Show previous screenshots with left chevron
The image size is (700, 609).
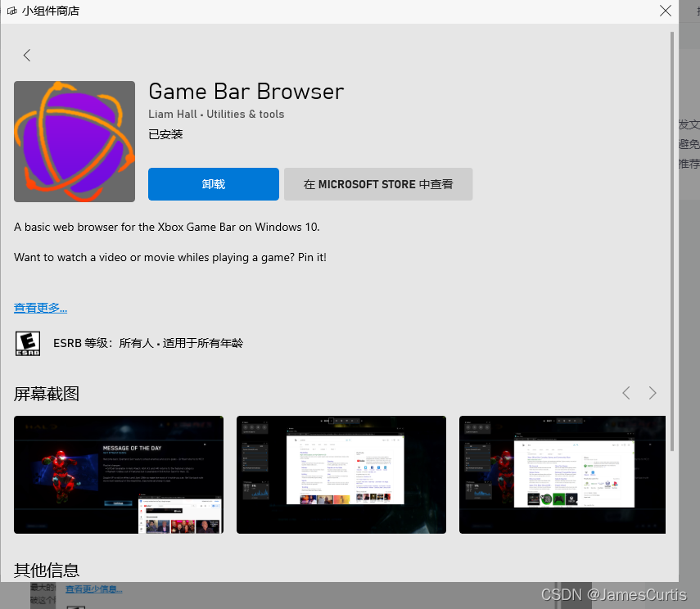(626, 393)
